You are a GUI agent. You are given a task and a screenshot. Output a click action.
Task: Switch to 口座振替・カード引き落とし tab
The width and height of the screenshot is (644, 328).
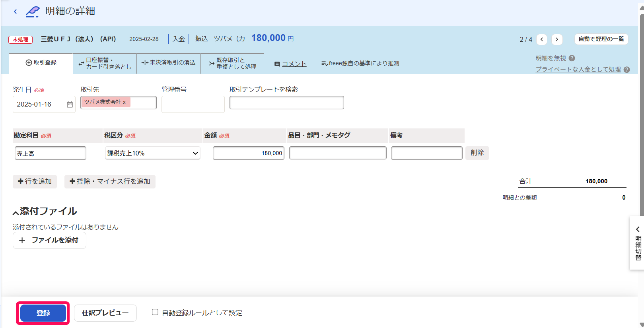[x=105, y=64]
